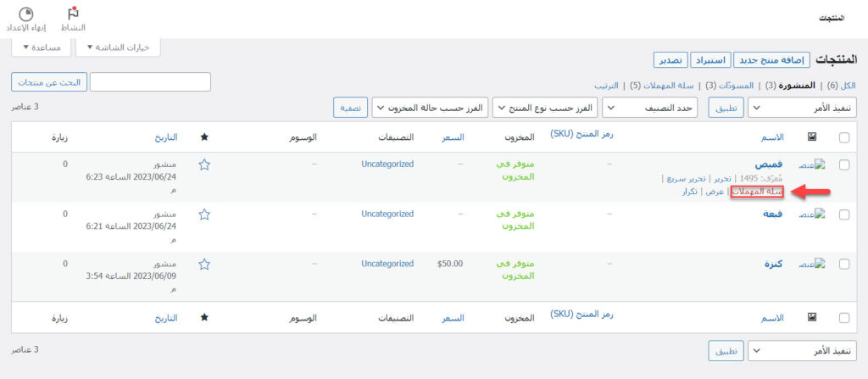Screen dimensions: 868x379
Task: Click the product search input field
Action: click(150, 82)
